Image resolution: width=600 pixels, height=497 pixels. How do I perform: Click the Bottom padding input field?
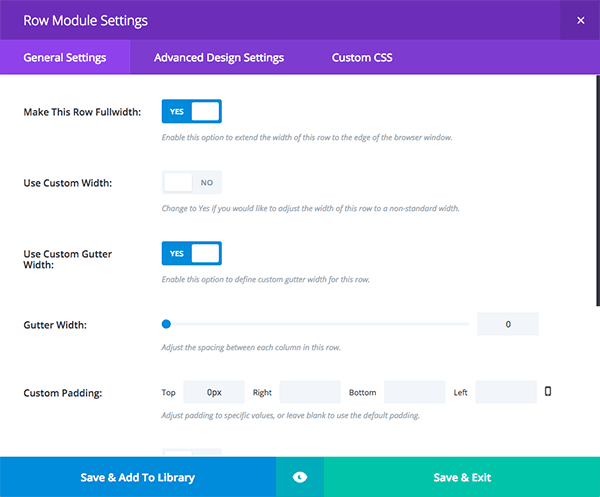coord(415,392)
